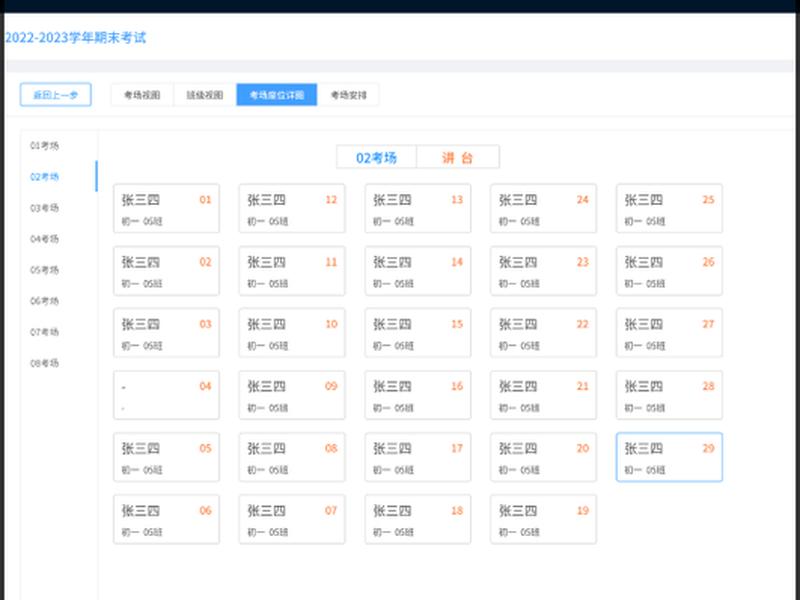Select 01考场 in the sidebar
The width and height of the screenshot is (800, 600).
click(x=44, y=146)
